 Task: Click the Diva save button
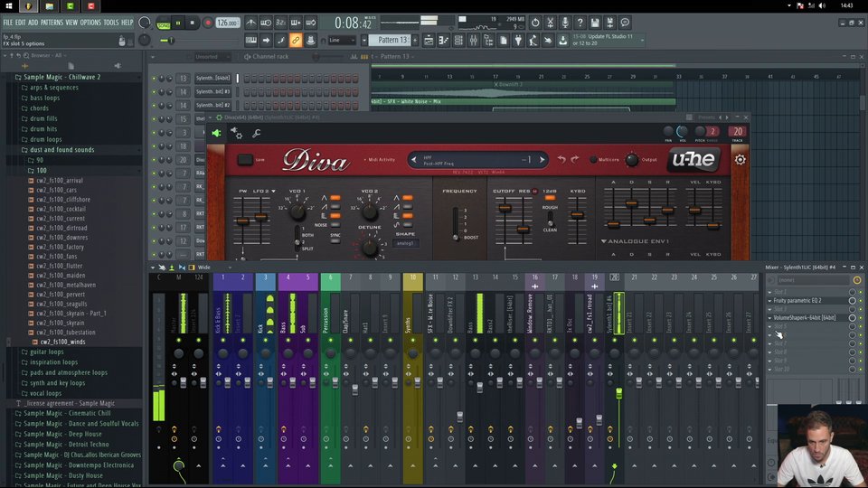(245, 160)
